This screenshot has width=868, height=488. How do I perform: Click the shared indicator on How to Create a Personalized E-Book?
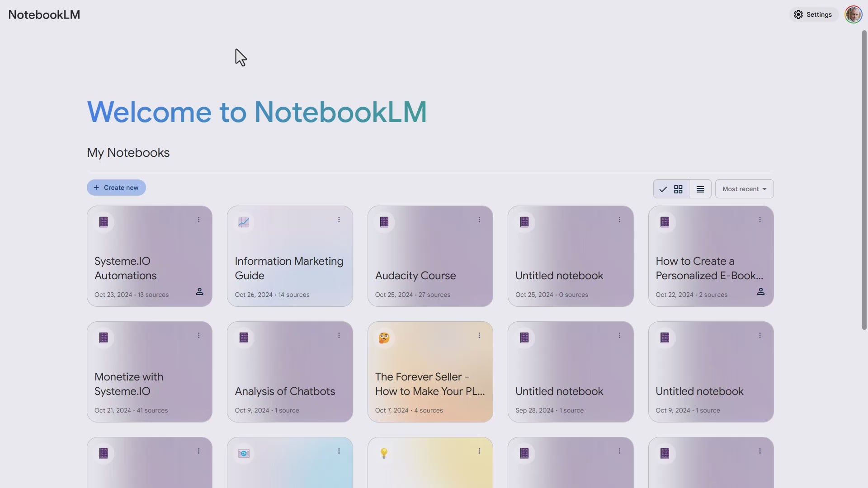[x=761, y=292]
